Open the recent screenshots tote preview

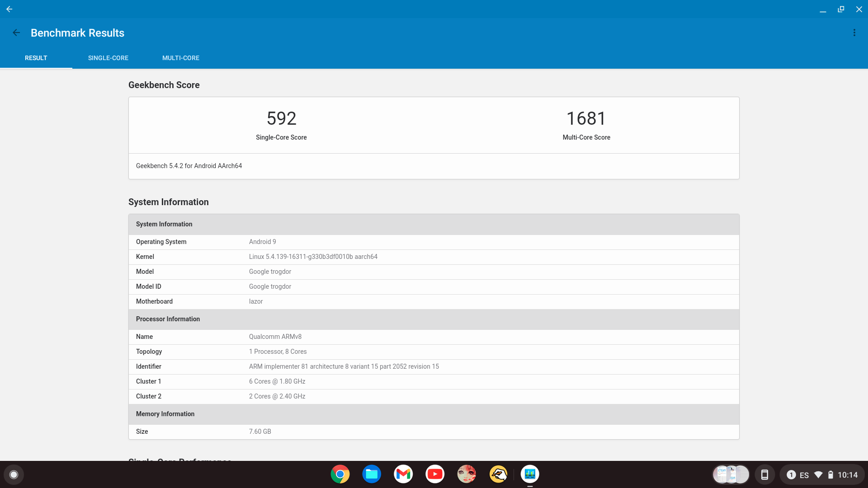731,475
